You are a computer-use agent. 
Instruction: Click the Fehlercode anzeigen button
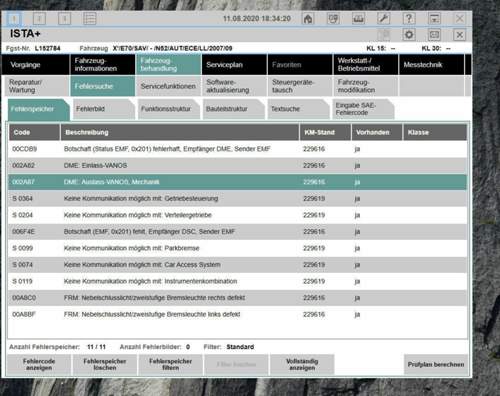[39, 364]
